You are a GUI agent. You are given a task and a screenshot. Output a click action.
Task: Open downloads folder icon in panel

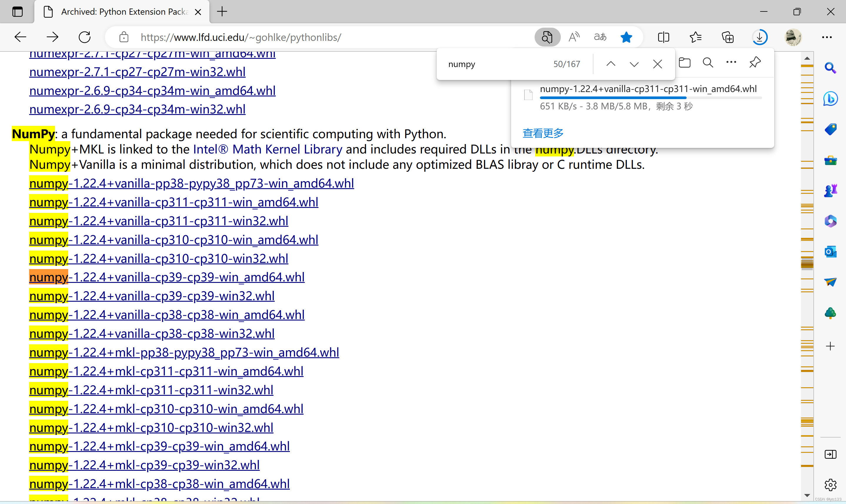coord(684,63)
